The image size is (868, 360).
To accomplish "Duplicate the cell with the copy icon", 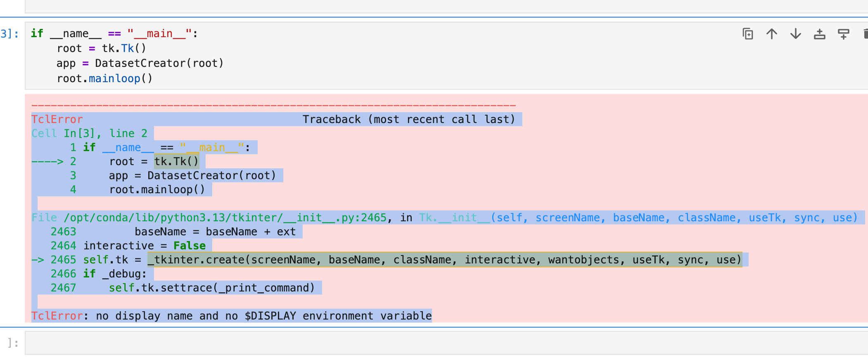I will 748,34.
